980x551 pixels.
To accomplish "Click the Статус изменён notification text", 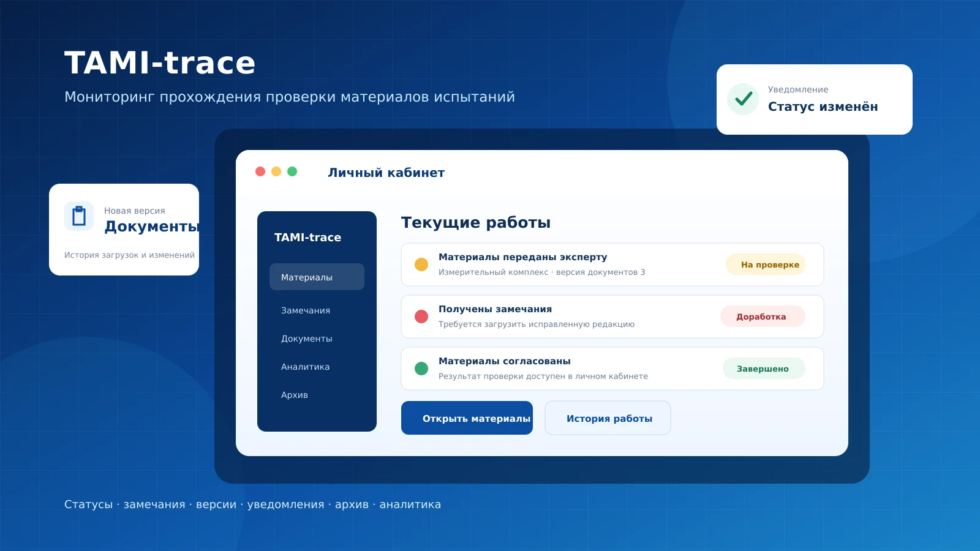I will pos(823,107).
